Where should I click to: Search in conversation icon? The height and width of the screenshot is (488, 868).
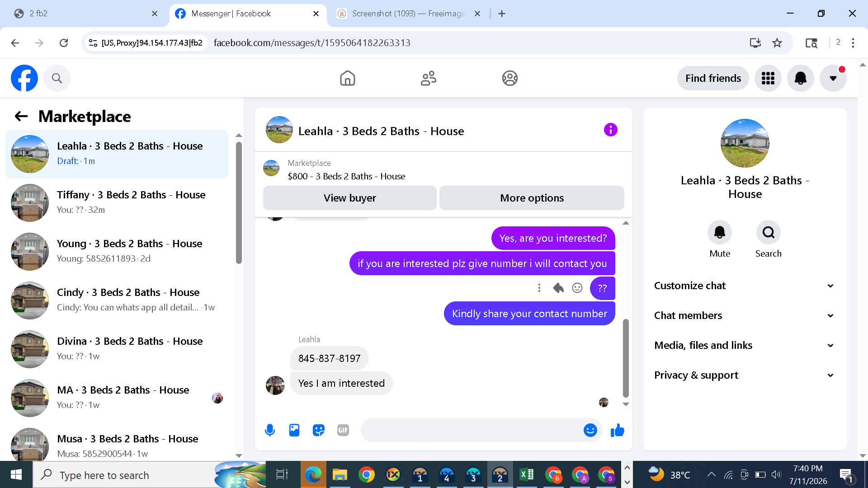coord(769,232)
